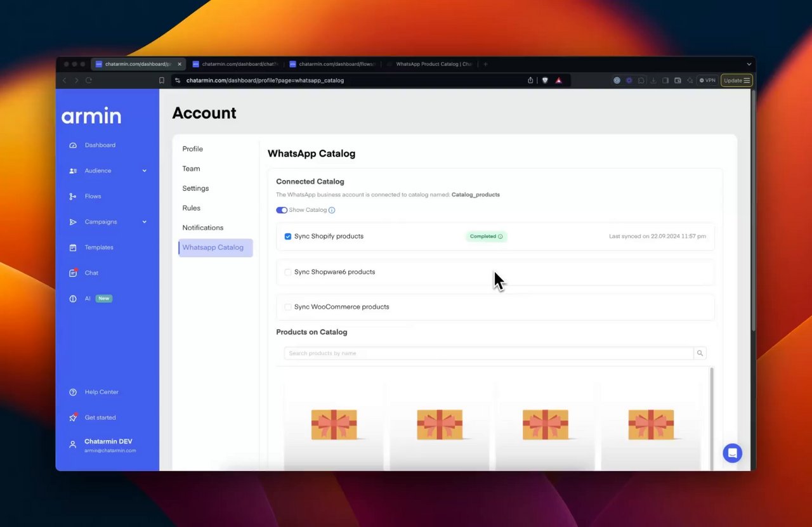
Task: Click the downloads icon in browser toolbar
Action: point(653,81)
